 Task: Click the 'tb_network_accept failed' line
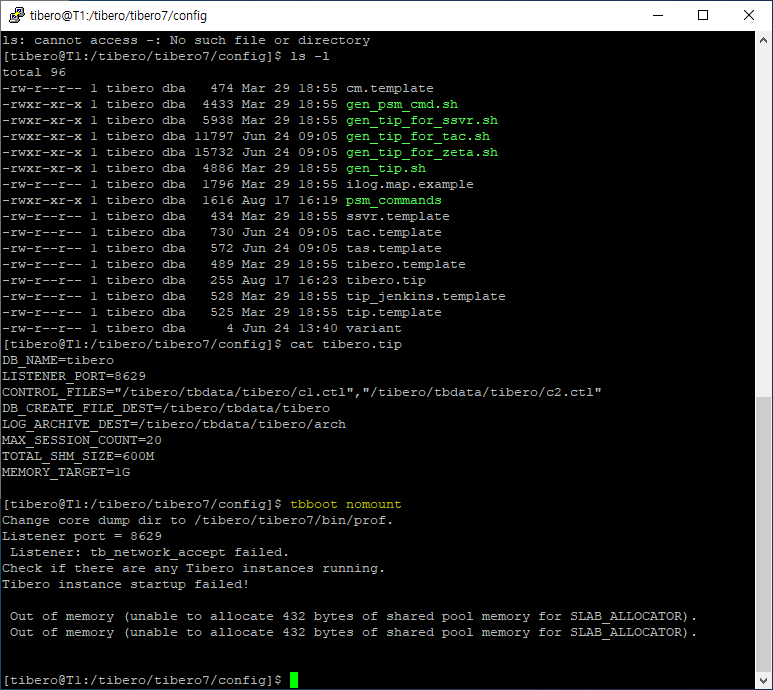pos(149,552)
